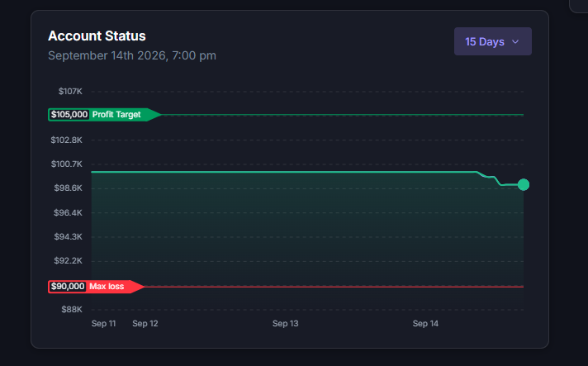
Task: Click the green Profit Target line
Action: coord(343,114)
